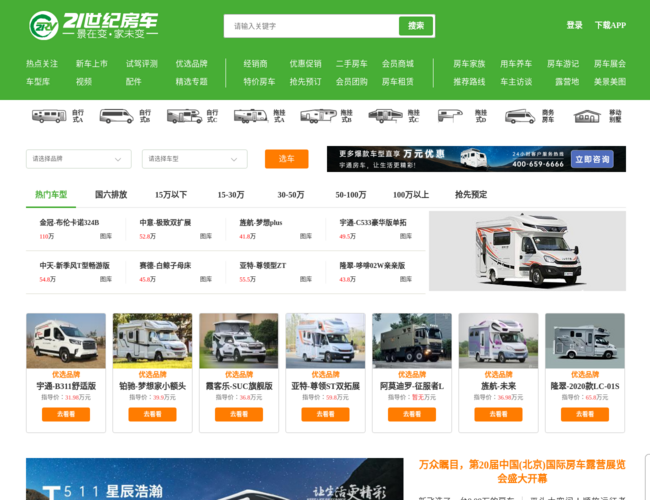Open the 热点关注 menu item
Viewport: 650px width, 500px height.
coord(42,63)
